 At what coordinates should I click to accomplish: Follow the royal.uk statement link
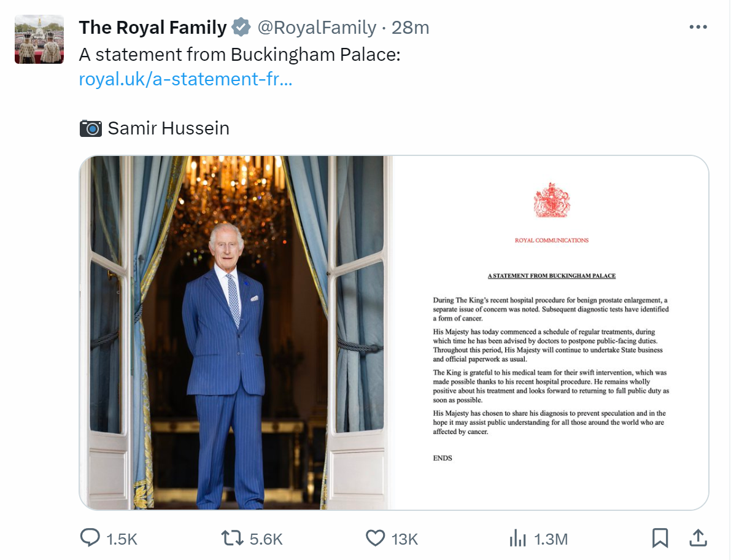(185, 79)
